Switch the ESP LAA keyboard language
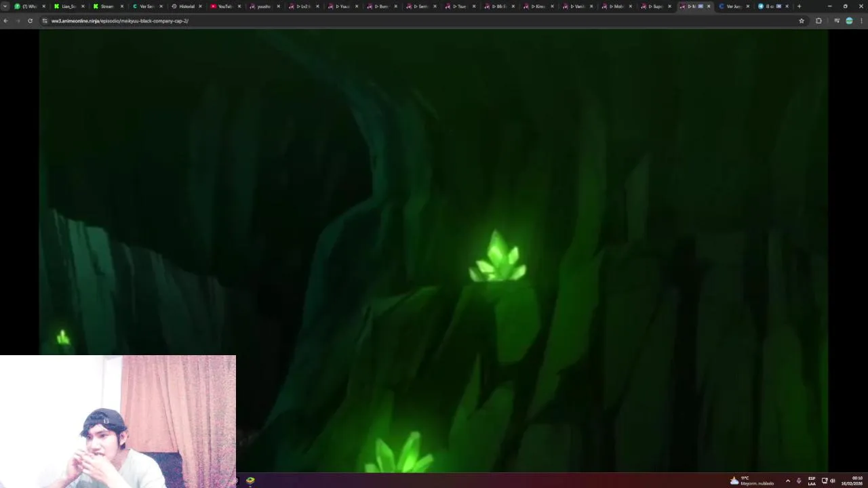The width and height of the screenshot is (868, 488). point(812,481)
